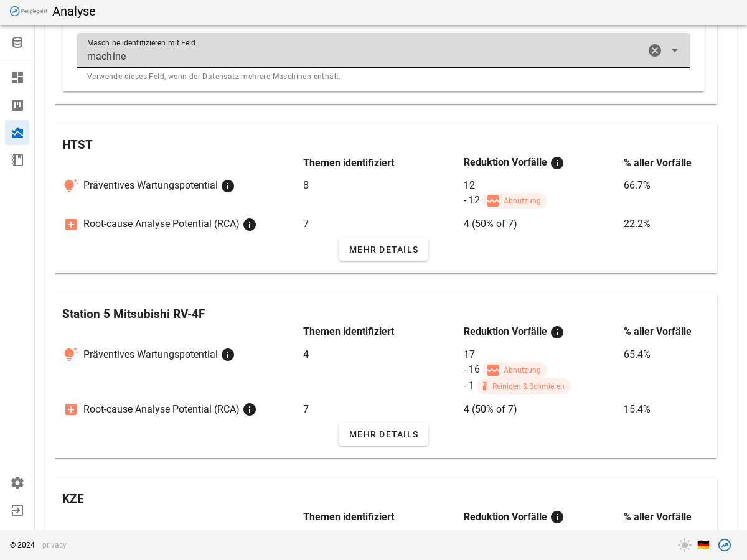Open the database icon in sidebar

click(x=17, y=42)
